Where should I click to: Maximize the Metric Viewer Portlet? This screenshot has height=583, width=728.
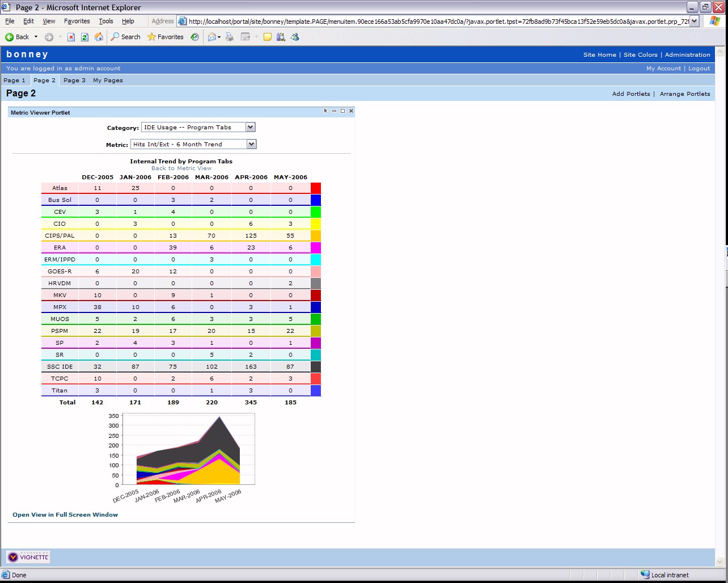point(342,111)
